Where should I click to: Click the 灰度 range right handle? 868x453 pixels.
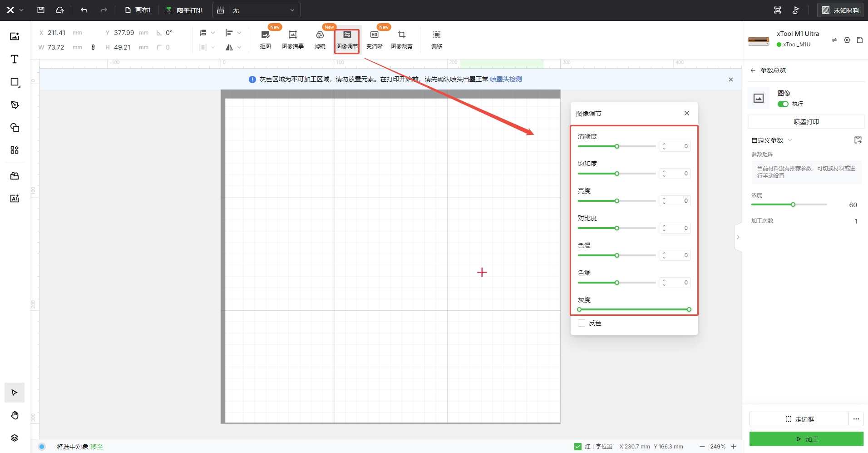point(689,309)
